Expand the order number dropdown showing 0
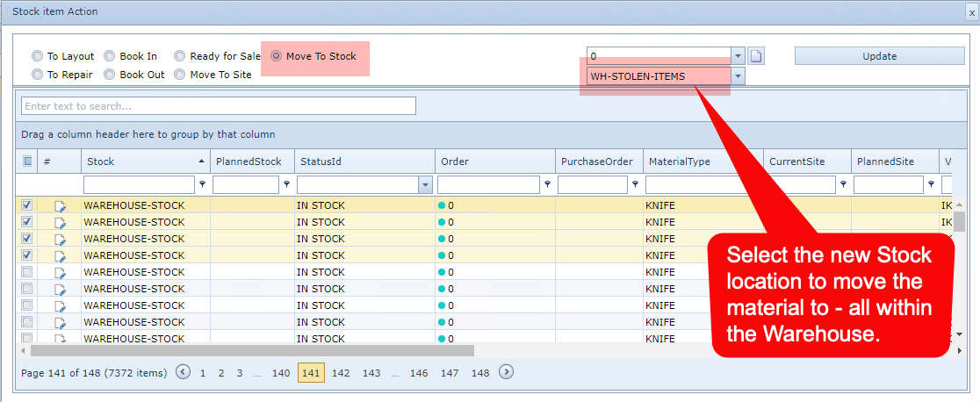This screenshot has width=980, height=402. pyautogui.click(x=738, y=56)
